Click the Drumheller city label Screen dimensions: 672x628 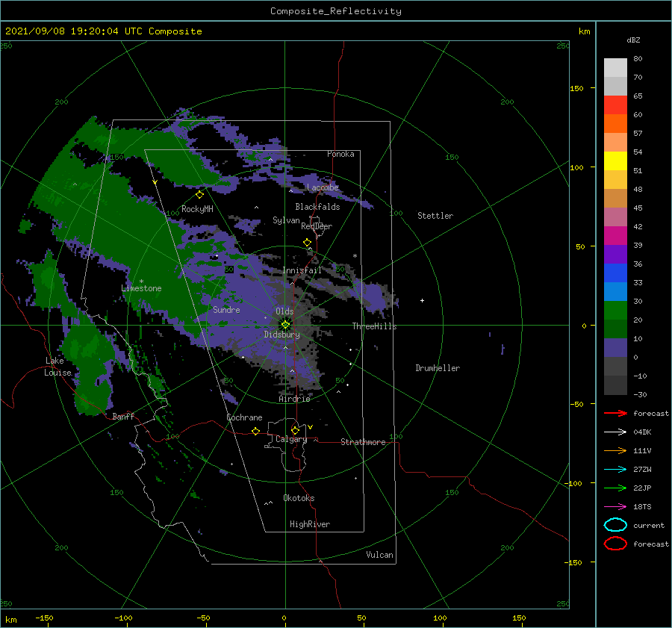pyautogui.click(x=438, y=368)
